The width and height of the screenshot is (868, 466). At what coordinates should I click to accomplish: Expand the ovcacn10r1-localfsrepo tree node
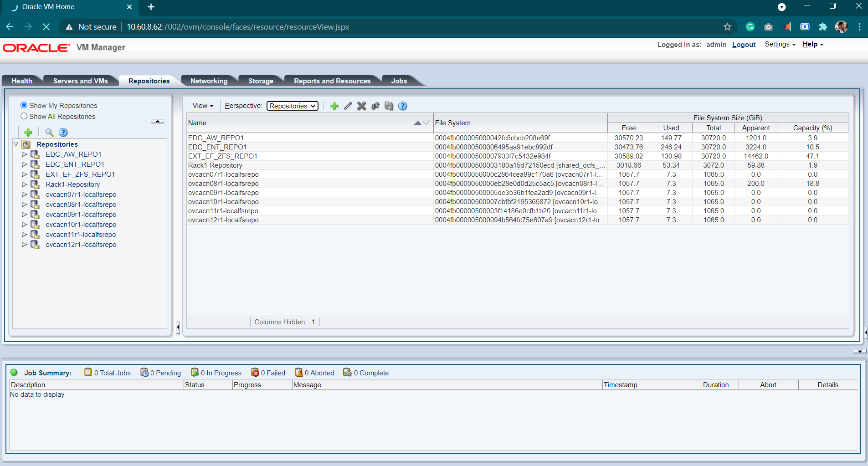pyautogui.click(x=25, y=225)
